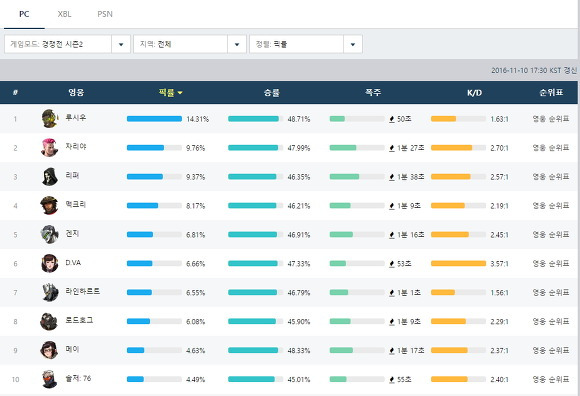
Task: Click the 9.76% pick rate value
Action: [196, 148]
